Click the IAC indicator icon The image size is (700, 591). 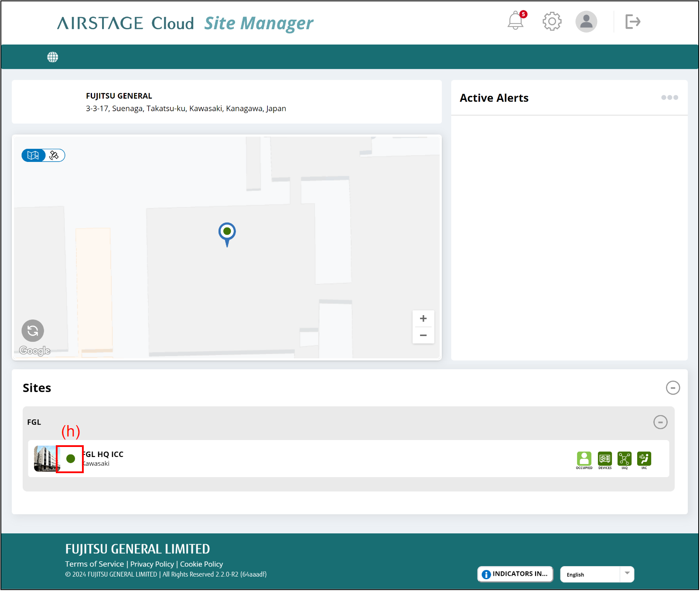[644, 459]
